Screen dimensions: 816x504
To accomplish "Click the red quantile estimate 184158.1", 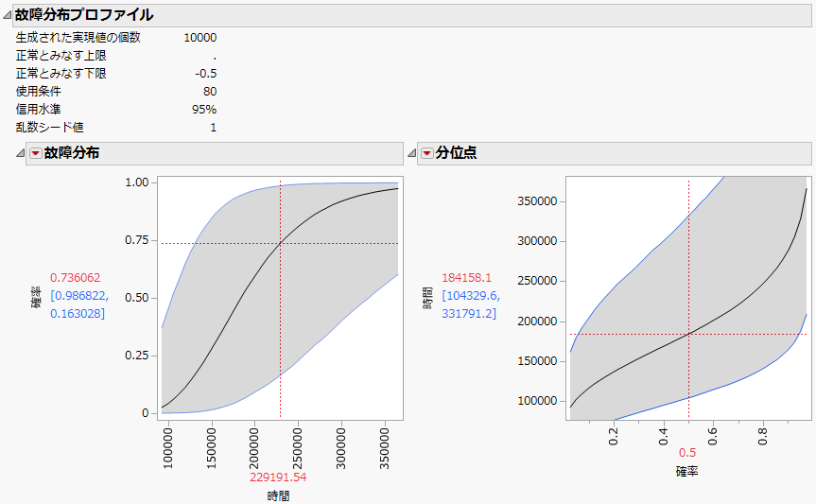I will tap(466, 277).
